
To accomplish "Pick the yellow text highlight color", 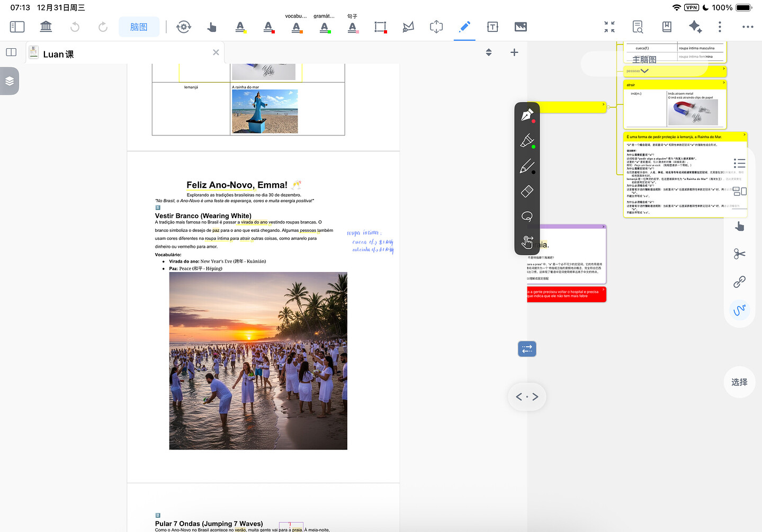I will click(240, 27).
